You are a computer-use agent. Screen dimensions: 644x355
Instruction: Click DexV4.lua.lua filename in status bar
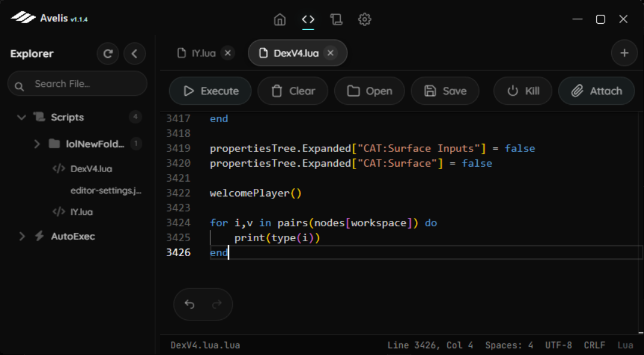[x=206, y=345]
